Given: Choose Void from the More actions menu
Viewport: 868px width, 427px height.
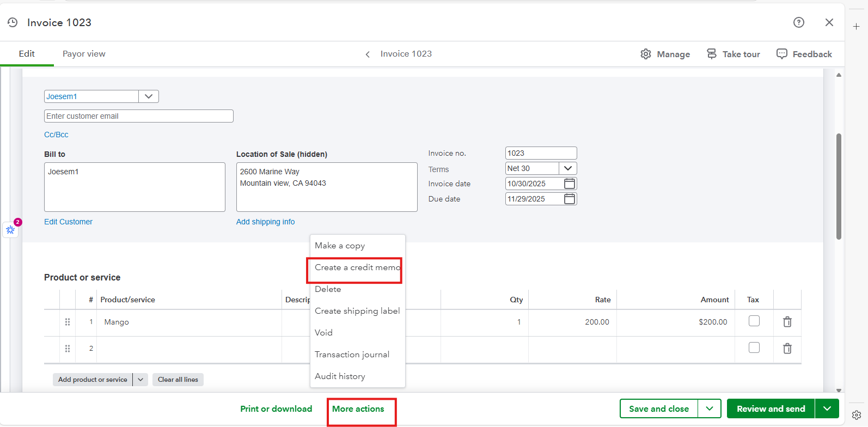Looking at the screenshot, I should pos(323,333).
